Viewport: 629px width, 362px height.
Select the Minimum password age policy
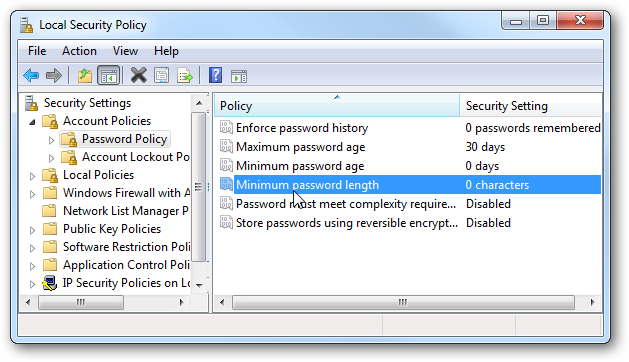coord(409,166)
